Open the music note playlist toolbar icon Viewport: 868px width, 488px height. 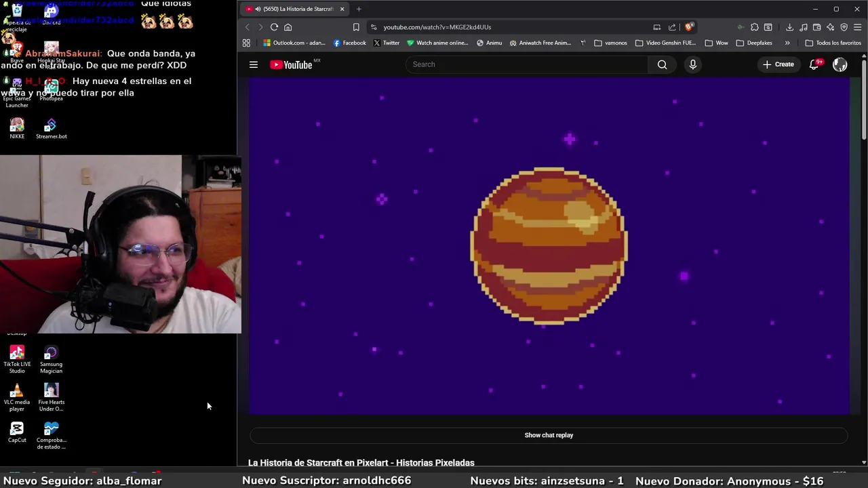tap(804, 27)
